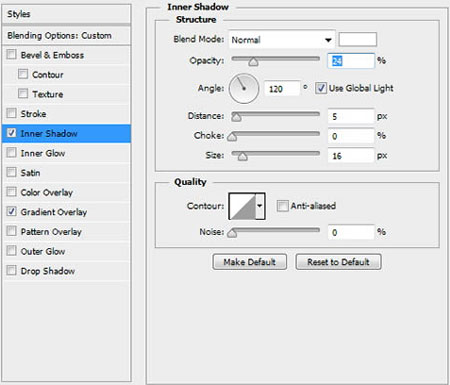Click the Angle dial control

[x=244, y=89]
